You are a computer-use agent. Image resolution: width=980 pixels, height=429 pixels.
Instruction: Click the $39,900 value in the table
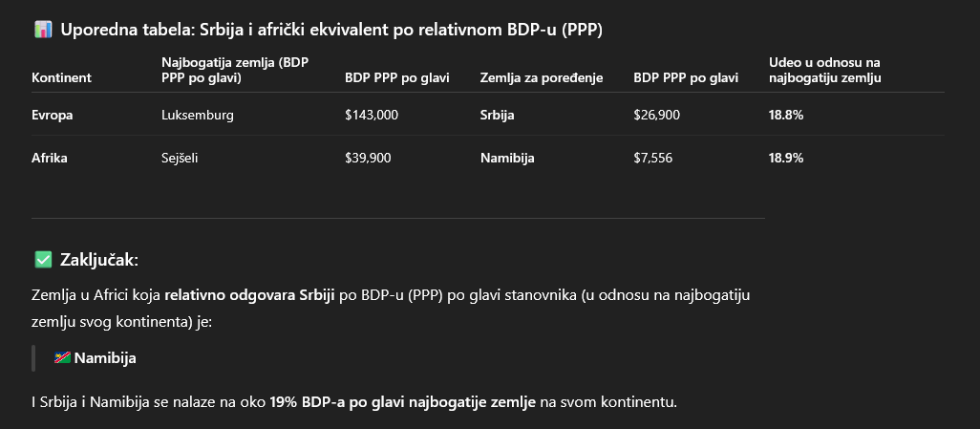(x=368, y=158)
